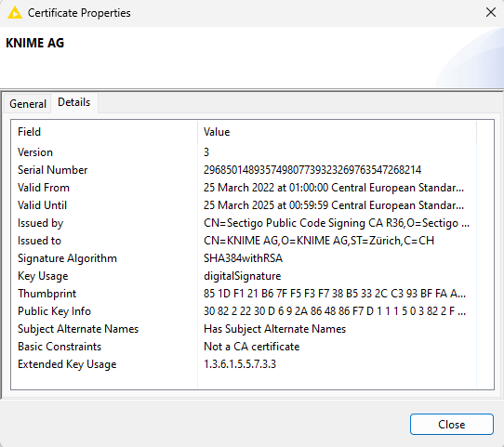Screen dimensions: 504x447
Task: Click the Close button
Action: pyautogui.click(x=452, y=424)
